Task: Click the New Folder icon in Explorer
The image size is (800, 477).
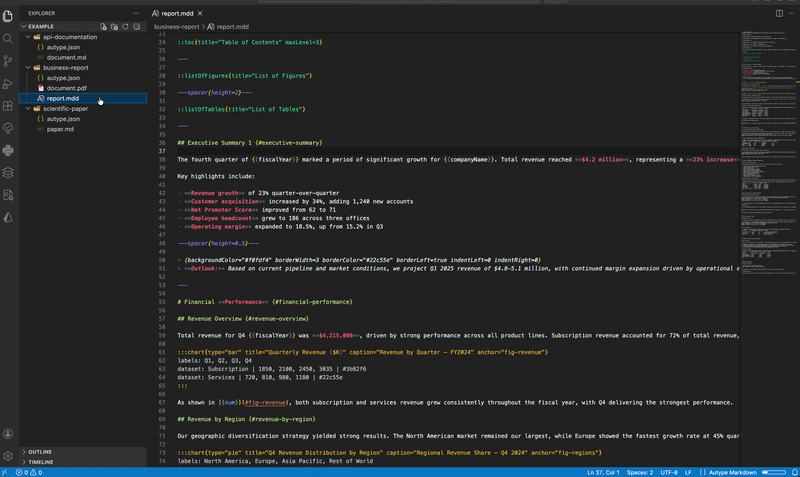Action: 114,26
